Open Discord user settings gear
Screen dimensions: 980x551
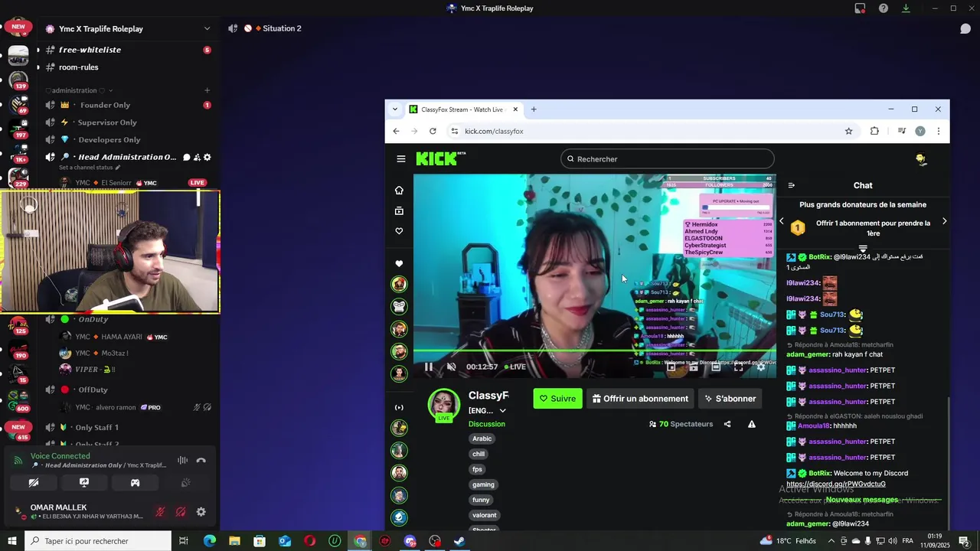(201, 512)
